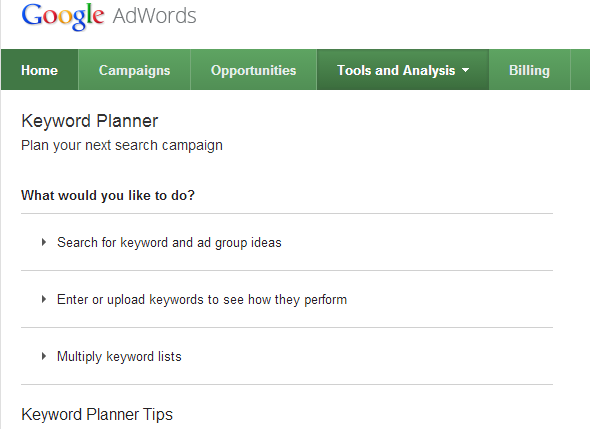Switch to the Campaigns tab
This screenshot has height=429, width=590.
[x=134, y=70]
